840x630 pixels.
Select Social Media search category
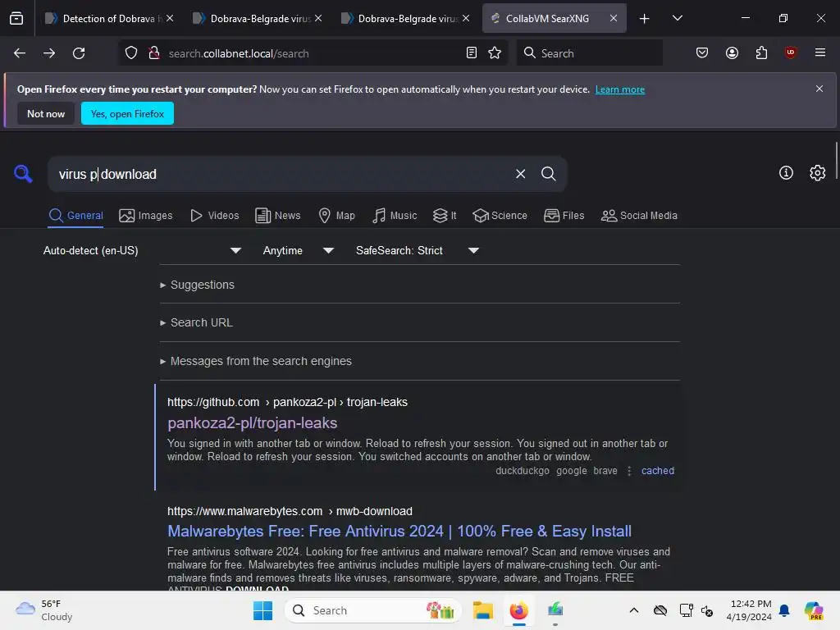[x=639, y=216]
